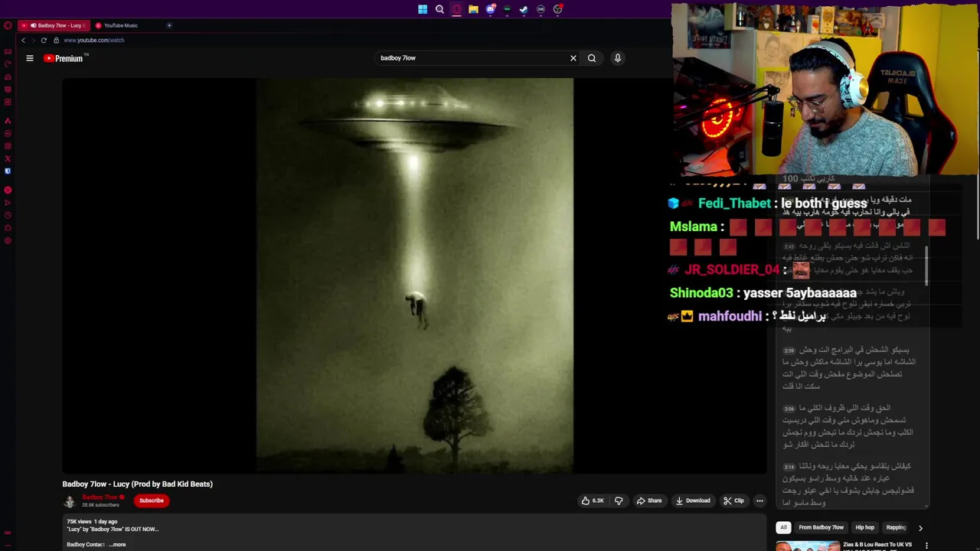The height and width of the screenshot is (551, 980).
Task: Open a new browser tab
Action: pyautogui.click(x=169, y=25)
